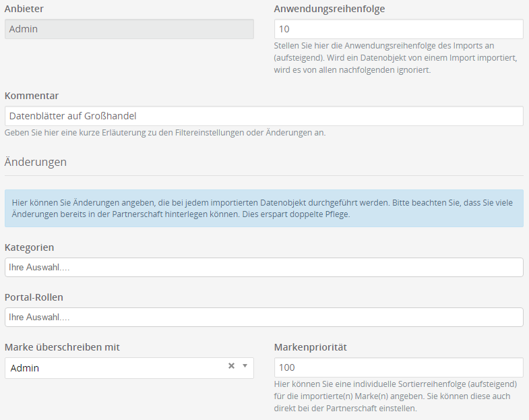The width and height of the screenshot is (529, 420).
Task: Open the Kategorien selection box
Action: pos(263,268)
